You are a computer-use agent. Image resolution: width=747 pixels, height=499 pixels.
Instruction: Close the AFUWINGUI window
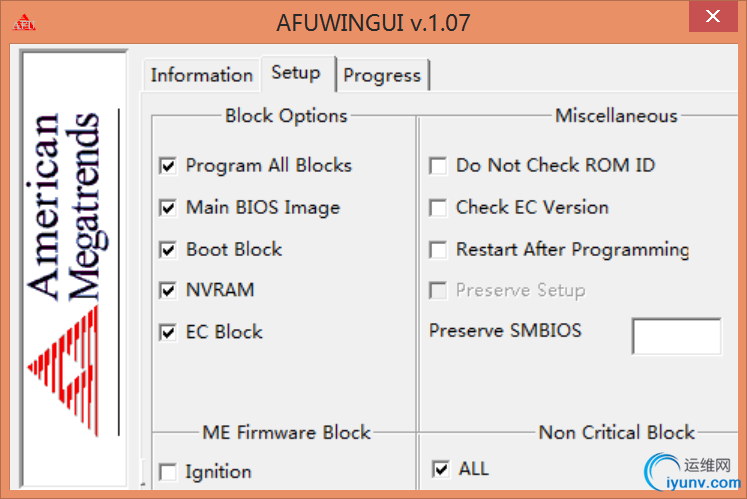pyautogui.click(x=711, y=17)
